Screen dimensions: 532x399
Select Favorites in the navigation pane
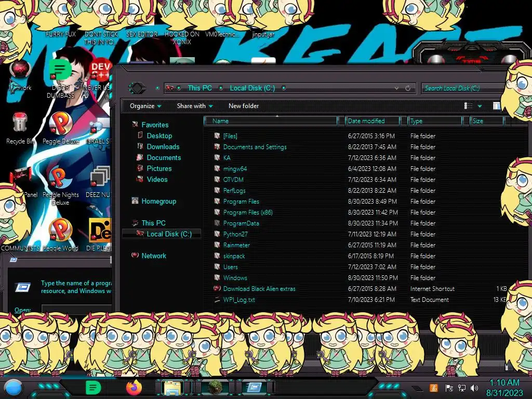[x=155, y=125]
